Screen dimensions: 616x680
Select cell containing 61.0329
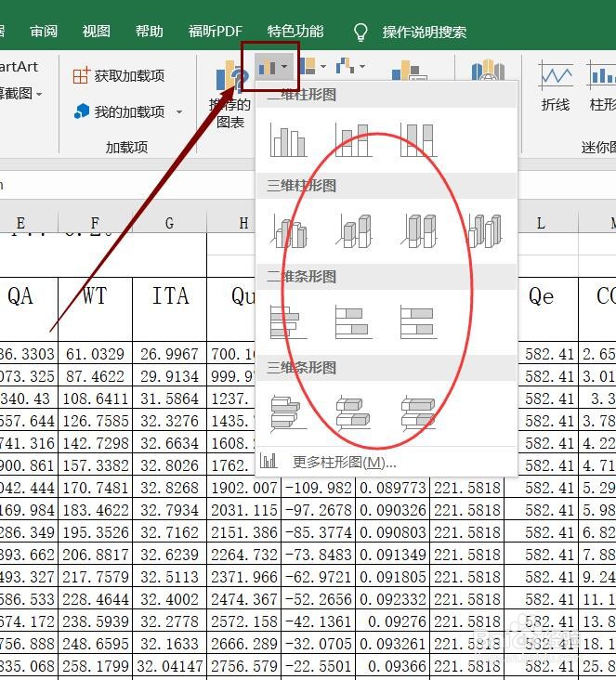(95, 354)
